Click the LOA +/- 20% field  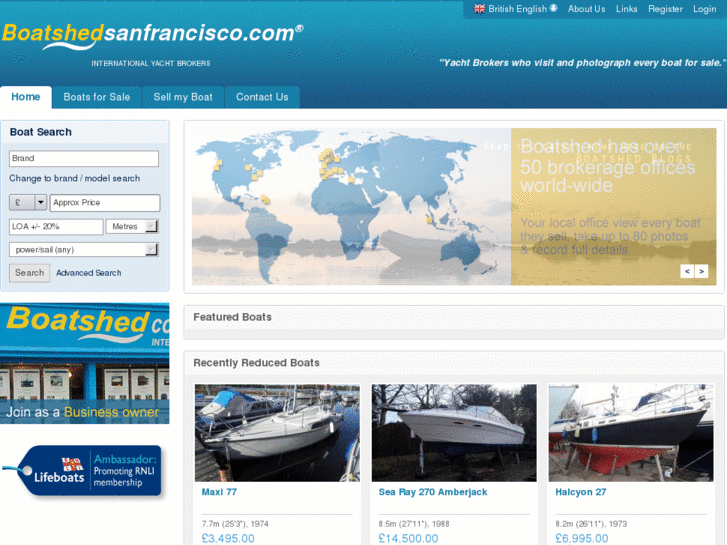pyautogui.click(x=56, y=226)
